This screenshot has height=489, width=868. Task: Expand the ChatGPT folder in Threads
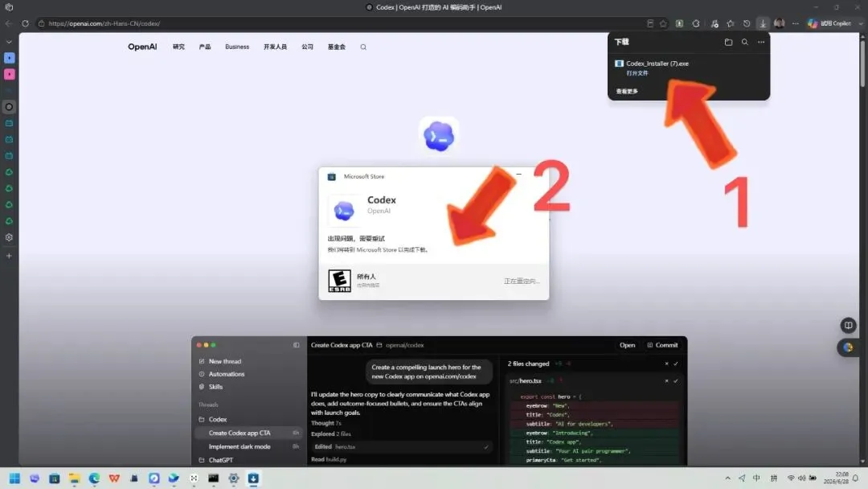coord(216,460)
